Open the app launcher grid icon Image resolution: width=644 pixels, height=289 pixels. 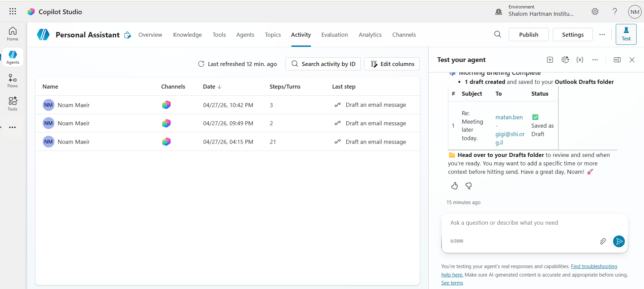coord(13,11)
